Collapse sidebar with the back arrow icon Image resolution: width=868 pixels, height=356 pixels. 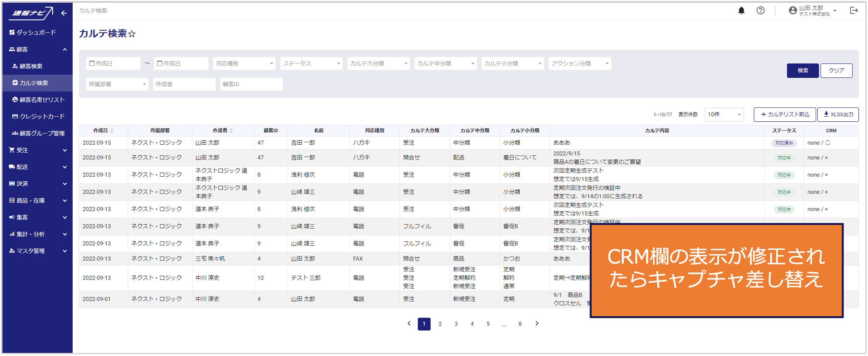click(64, 13)
